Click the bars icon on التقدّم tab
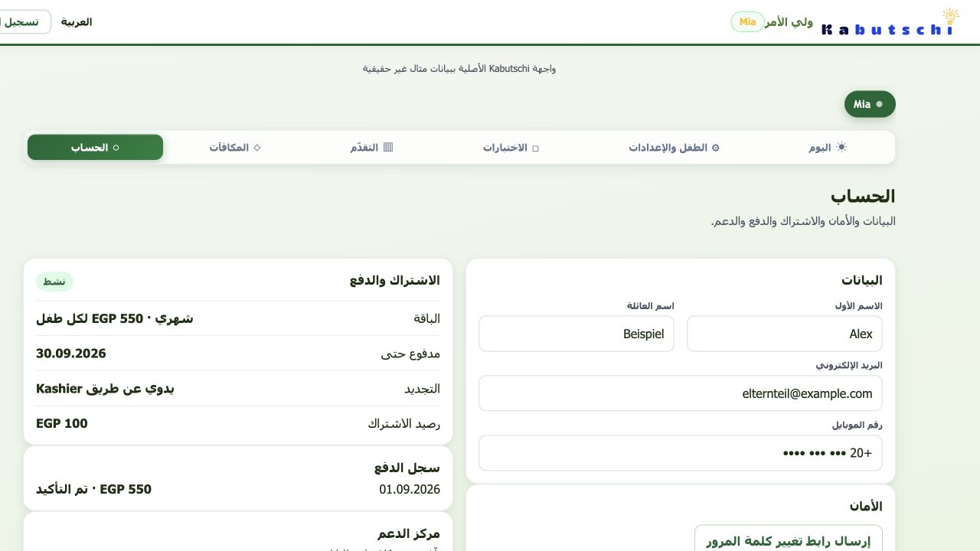The image size is (980, 551). (x=388, y=147)
